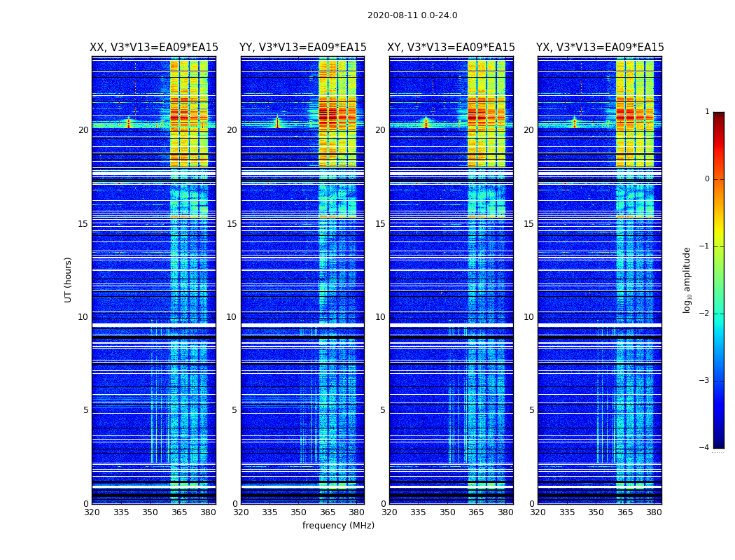Select the XX, V3*V13=EA09*EA15 panel title

[x=153, y=48]
